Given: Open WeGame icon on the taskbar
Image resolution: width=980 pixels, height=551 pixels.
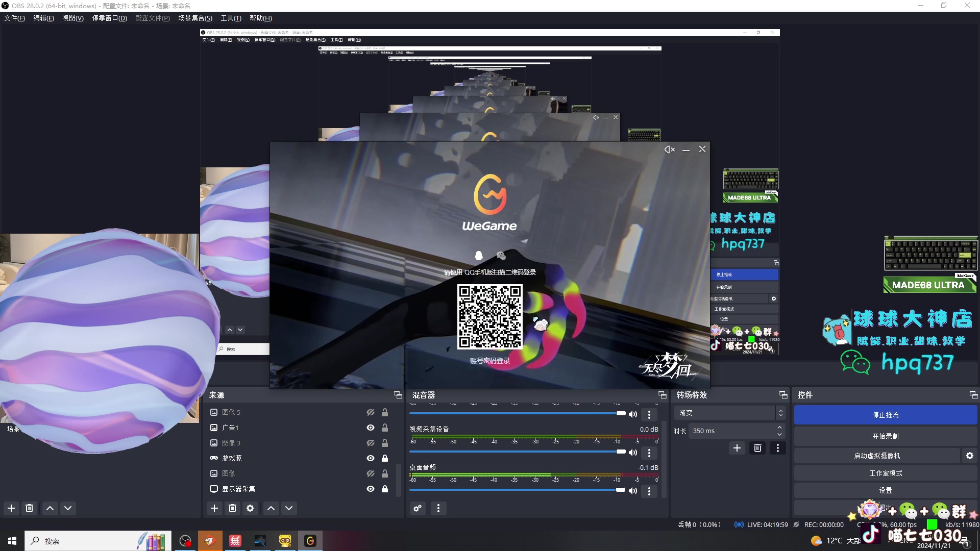Looking at the screenshot, I should 310,541.
